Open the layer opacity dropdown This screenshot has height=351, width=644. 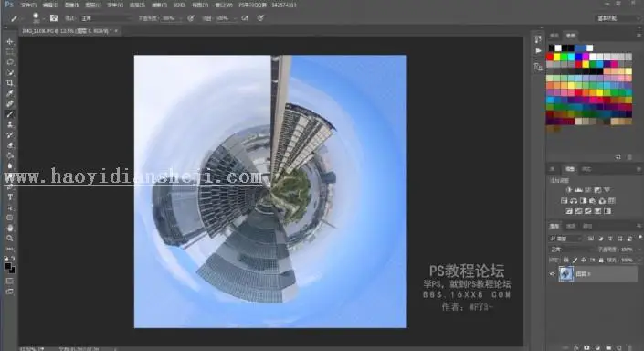pyautogui.click(x=640, y=249)
